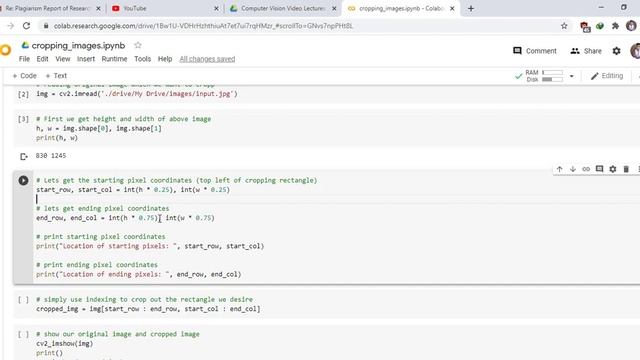Image resolution: width=640 pixels, height=360 pixels.
Task: Reload the browser page
Action: coord(27,26)
